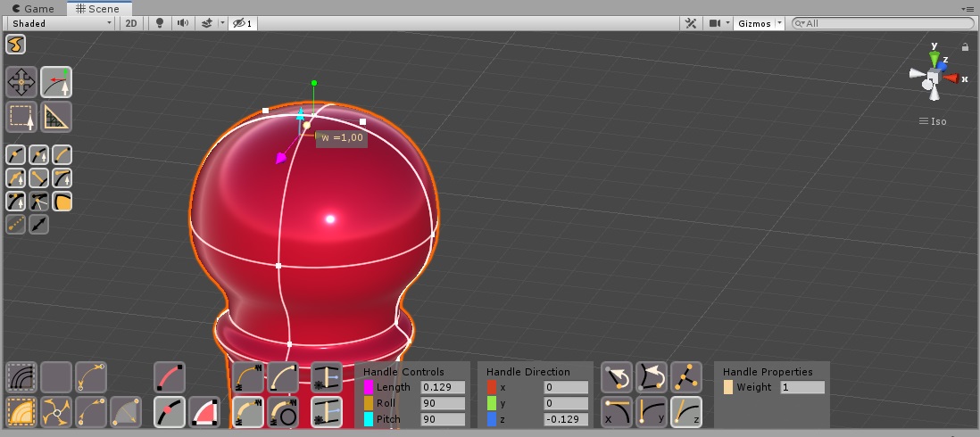The width and height of the screenshot is (980, 437).
Task: Click the scene search field
Action: [x=883, y=23]
